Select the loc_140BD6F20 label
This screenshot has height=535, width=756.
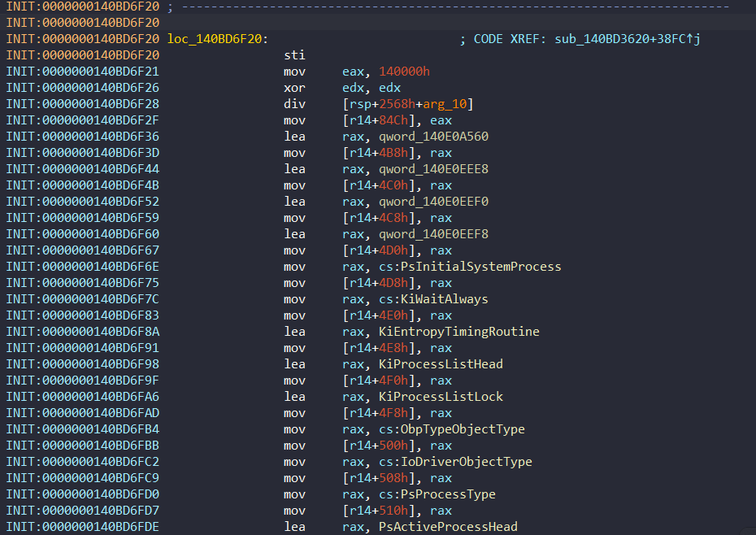point(215,39)
